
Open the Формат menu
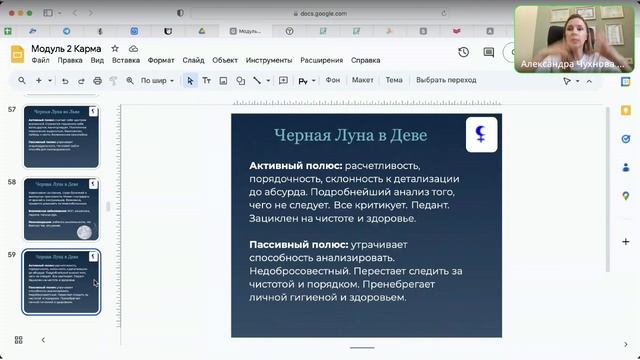(161, 60)
